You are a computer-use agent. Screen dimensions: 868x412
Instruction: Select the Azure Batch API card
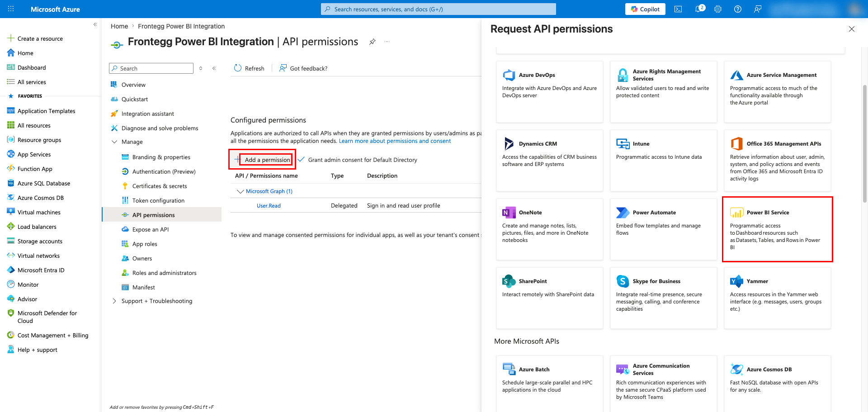(x=550, y=384)
